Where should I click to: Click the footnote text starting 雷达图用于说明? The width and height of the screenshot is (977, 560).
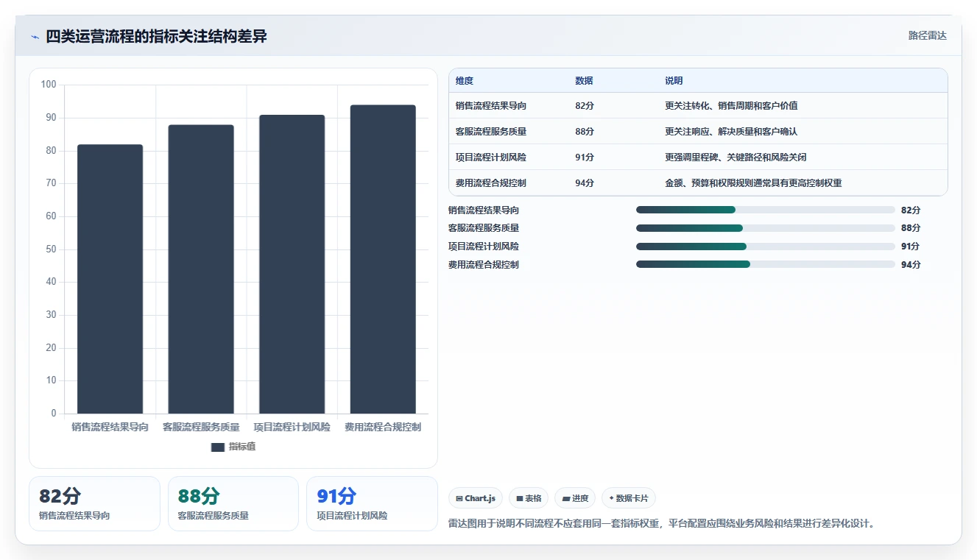[662, 524]
